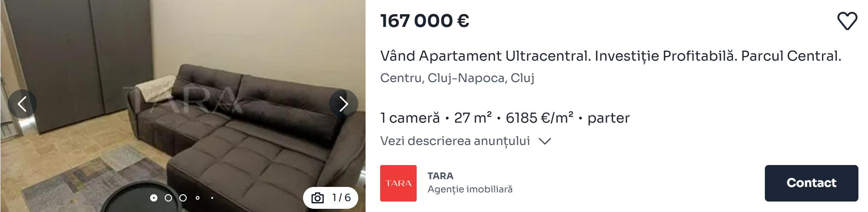This screenshot has width=868, height=212.
Task: Jump to the fifth carousel dot
Action: click(212, 198)
